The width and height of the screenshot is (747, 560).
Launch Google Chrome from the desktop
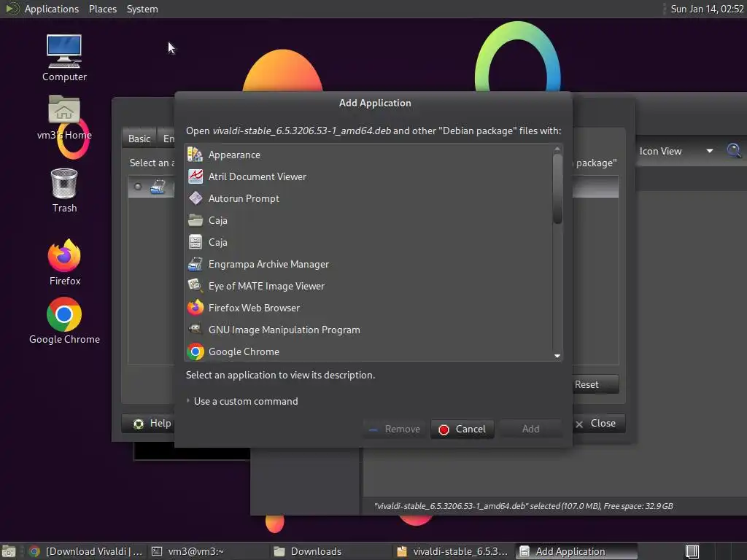pyautogui.click(x=64, y=314)
